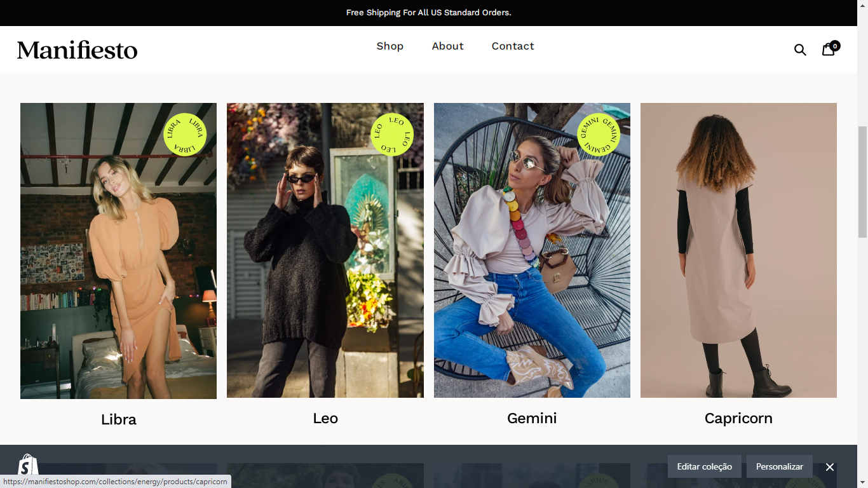Screen dimensions: 868x488
Task: Click the green Libra circular badge
Action: [x=186, y=134]
